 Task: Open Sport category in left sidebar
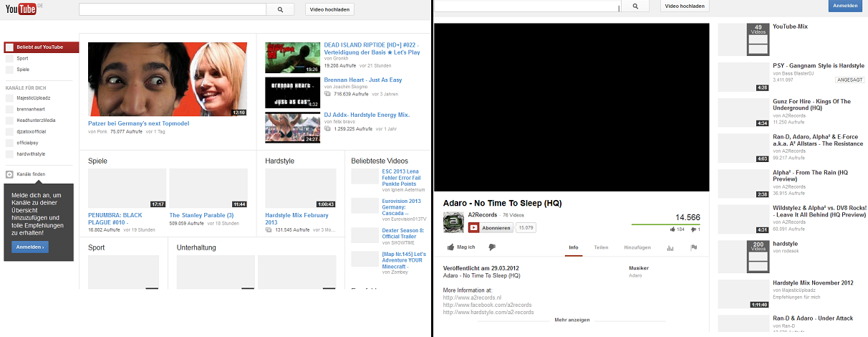point(22,59)
